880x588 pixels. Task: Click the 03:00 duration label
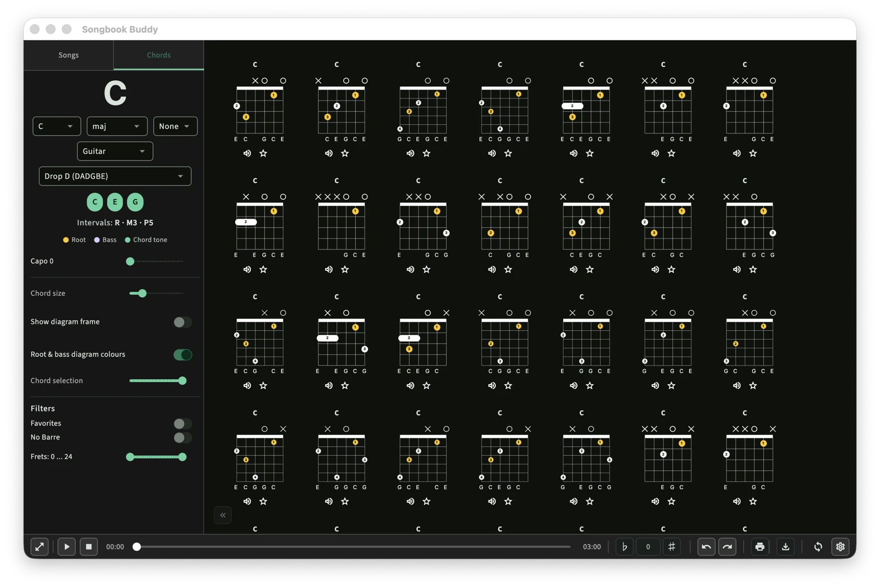592,547
